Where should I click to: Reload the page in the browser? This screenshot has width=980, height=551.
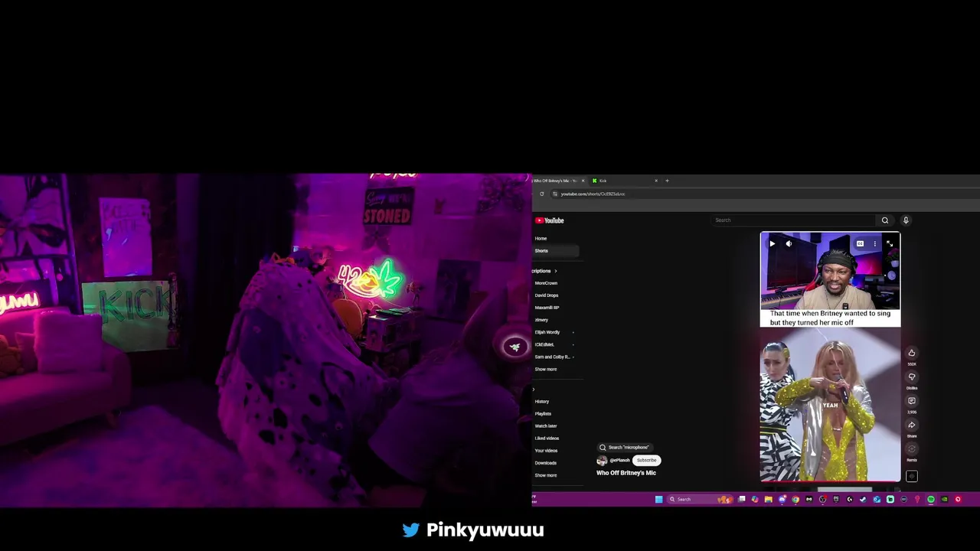[x=541, y=194]
